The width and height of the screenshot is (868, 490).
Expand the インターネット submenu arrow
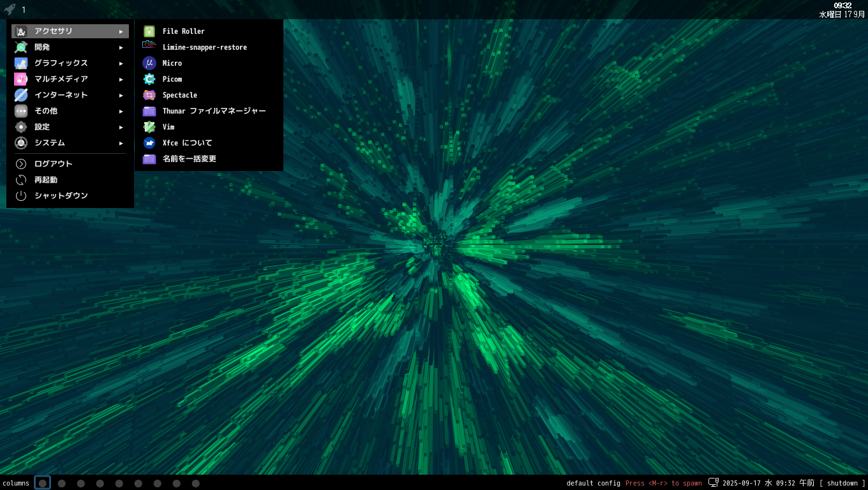[121, 95]
